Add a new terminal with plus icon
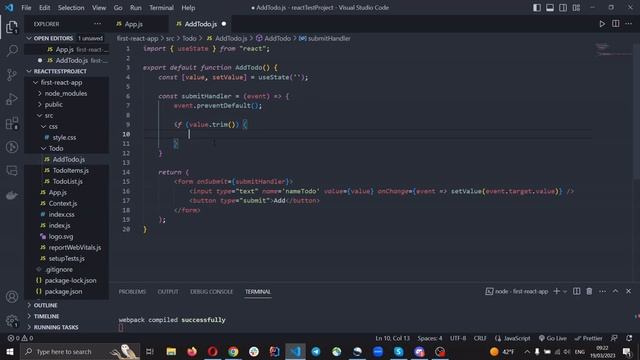Image resolution: width=640 pixels, height=360 pixels. pyautogui.click(x=556, y=291)
